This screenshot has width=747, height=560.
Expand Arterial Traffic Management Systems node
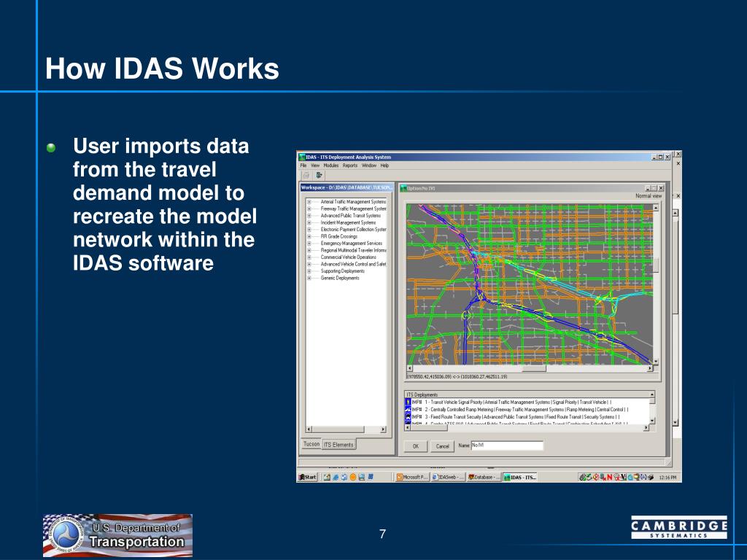point(309,202)
